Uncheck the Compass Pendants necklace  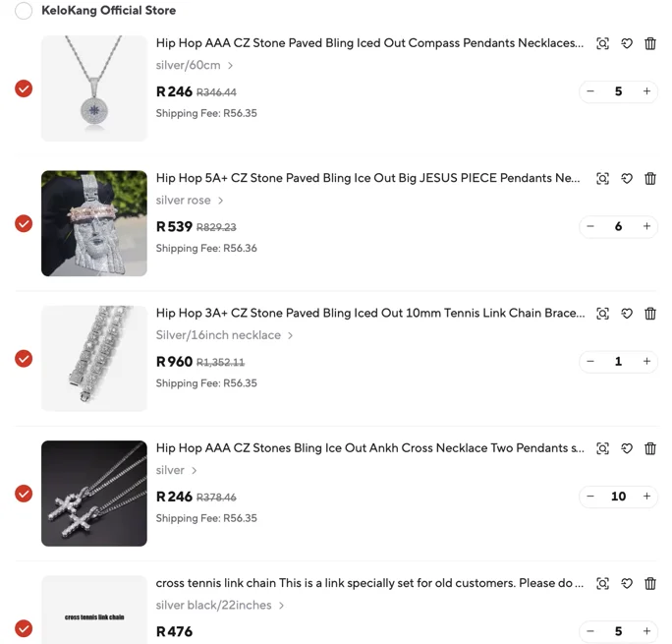[24, 88]
